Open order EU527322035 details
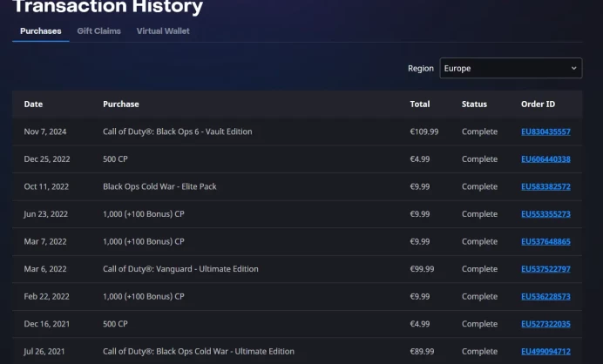The height and width of the screenshot is (364, 603). (x=545, y=324)
